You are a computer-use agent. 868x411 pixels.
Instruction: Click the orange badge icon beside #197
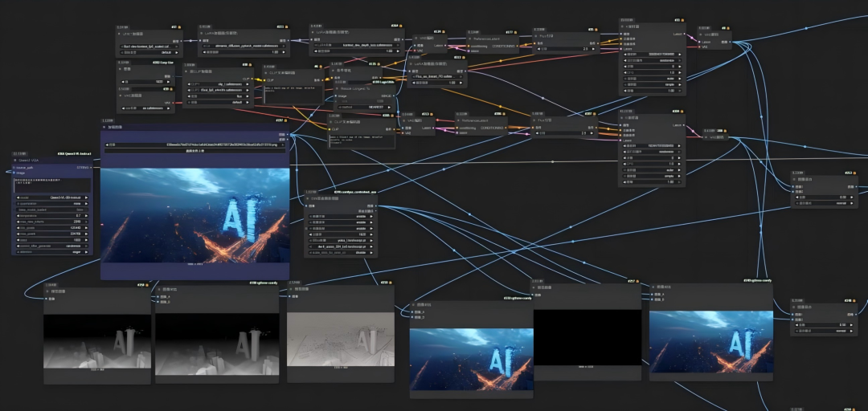(287, 120)
